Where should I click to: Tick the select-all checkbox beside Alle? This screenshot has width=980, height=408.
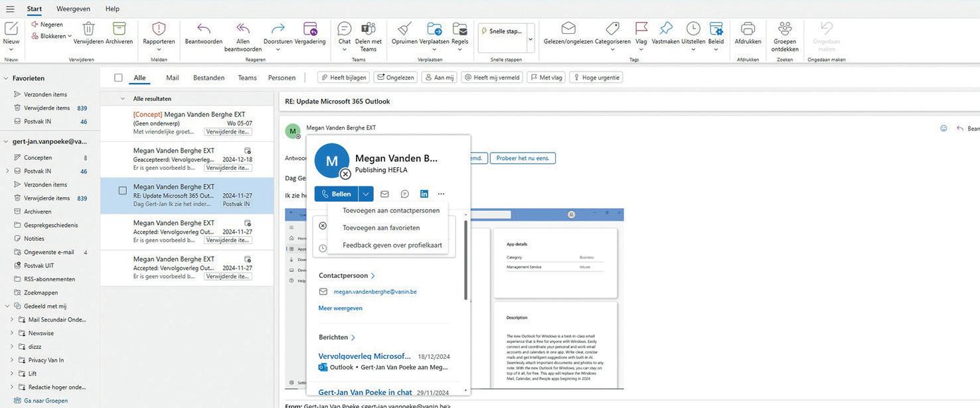click(118, 78)
